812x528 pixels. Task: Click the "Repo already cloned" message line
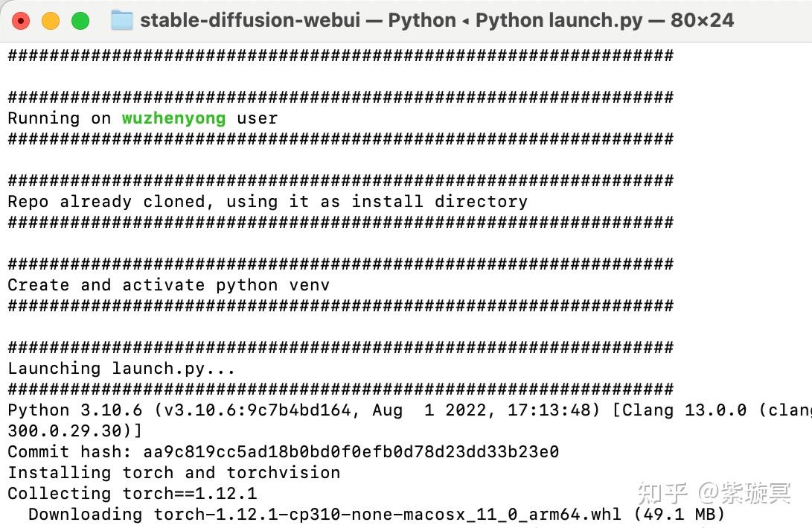(x=268, y=202)
